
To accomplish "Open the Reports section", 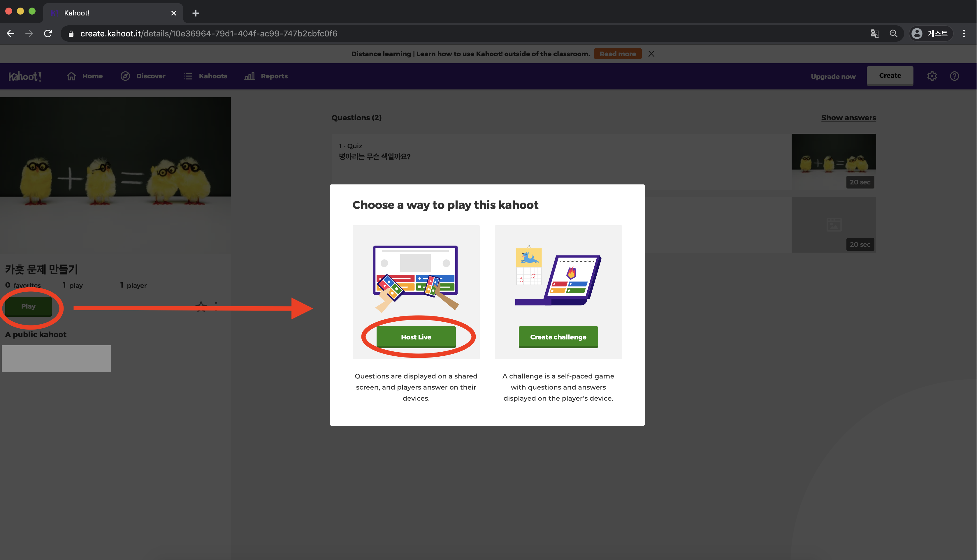I will [266, 76].
